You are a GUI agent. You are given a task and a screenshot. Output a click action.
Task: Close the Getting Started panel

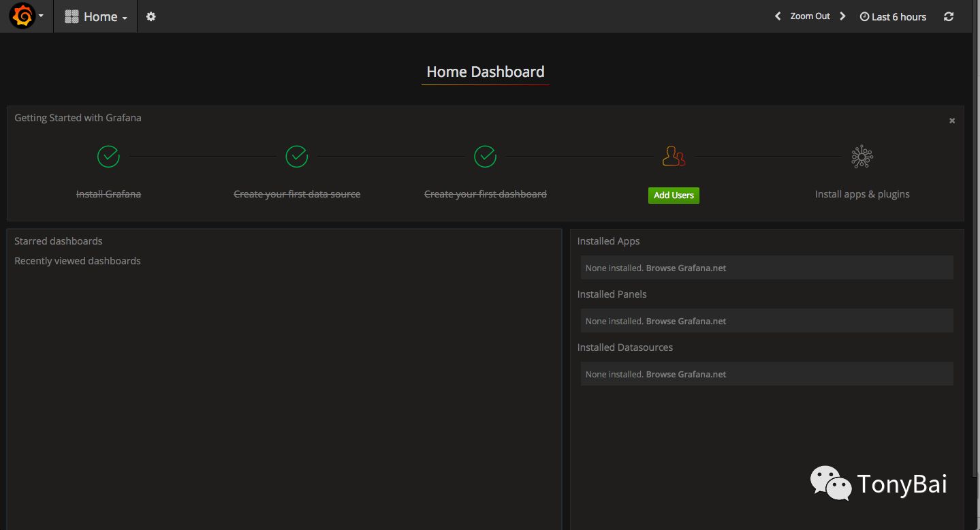pyautogui.click(x=952, y=121)
